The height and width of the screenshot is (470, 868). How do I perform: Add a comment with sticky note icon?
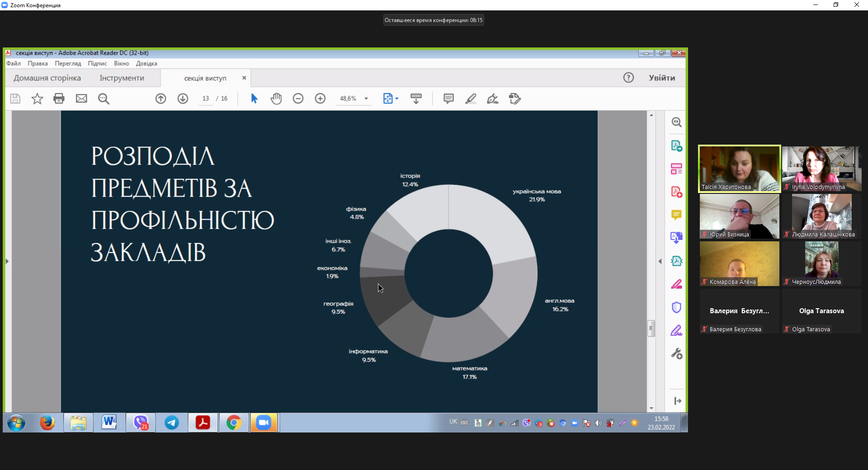click(x=448, y=99)
